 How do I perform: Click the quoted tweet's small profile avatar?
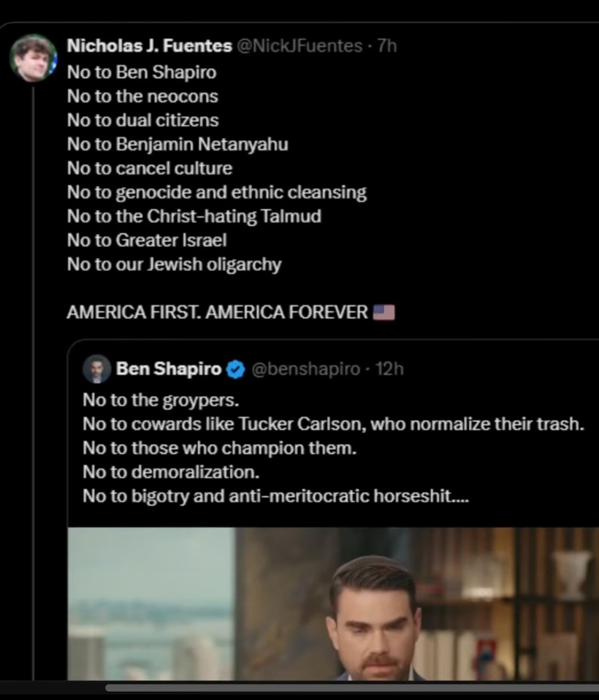click(96, 369)
